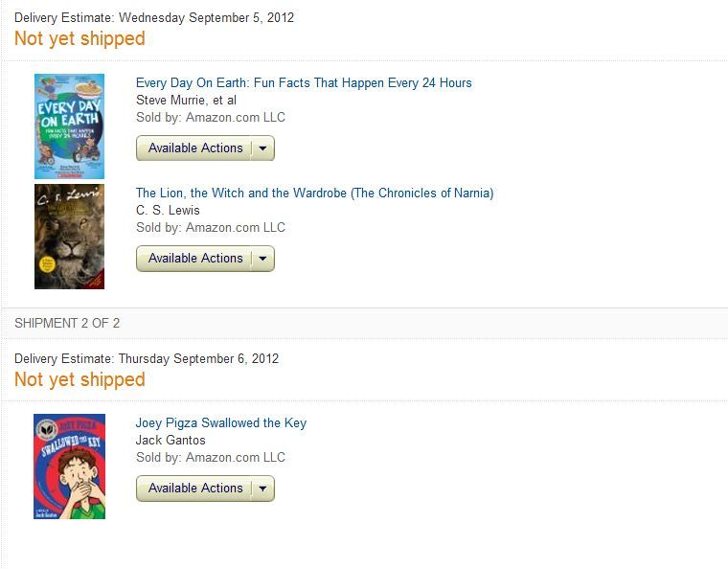Open the Every Day On Earth title link
The height and width of the screenshot is (569, 728).
304,83
